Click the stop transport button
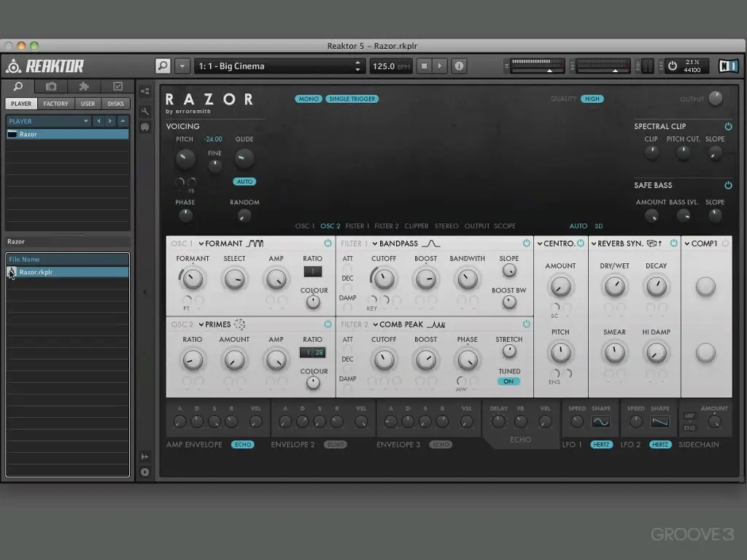747x560 pixels. coord(424,66)
